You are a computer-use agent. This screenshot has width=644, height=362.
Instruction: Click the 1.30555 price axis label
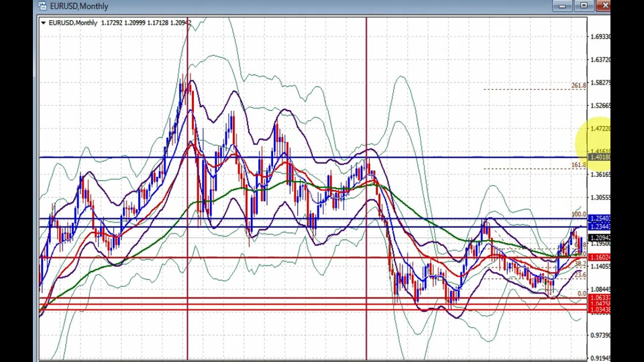pyautogui.click(x=600, y=197)
